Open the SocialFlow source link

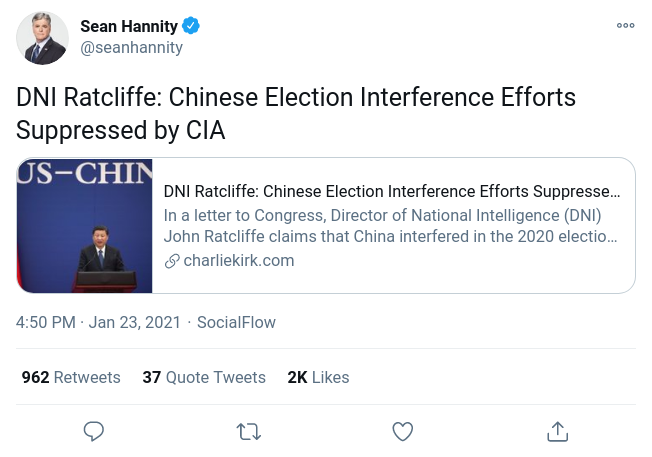236,322
